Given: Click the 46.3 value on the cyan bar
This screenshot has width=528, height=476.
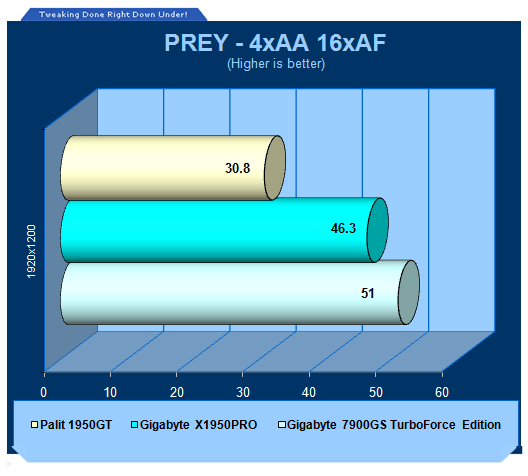Looking at the screenshot, I should pos(343,228).
